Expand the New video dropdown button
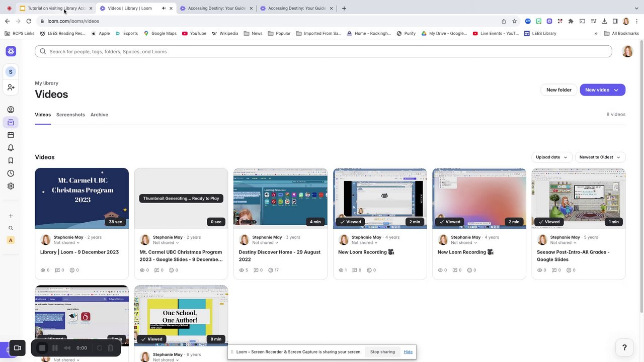The width and height of the screenshot is (644, 362). pyautogui.click(x=603, y=90)
